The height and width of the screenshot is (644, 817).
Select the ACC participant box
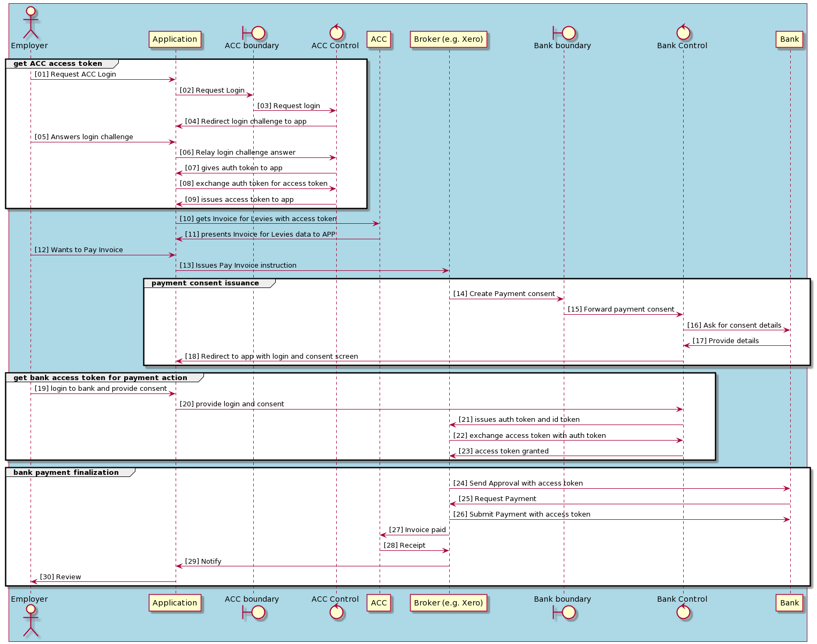pos(379,39)
